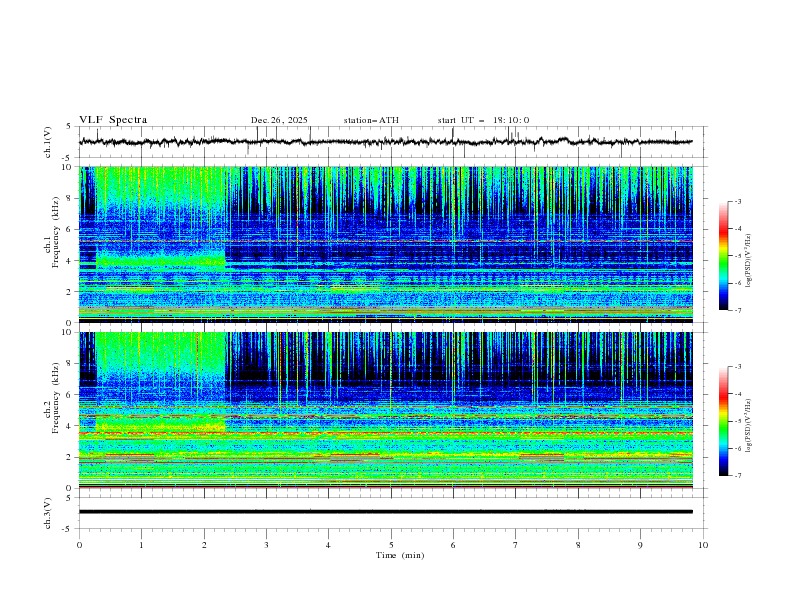
Task: Click time axis tick label "9"
Action: pos(640,545)
